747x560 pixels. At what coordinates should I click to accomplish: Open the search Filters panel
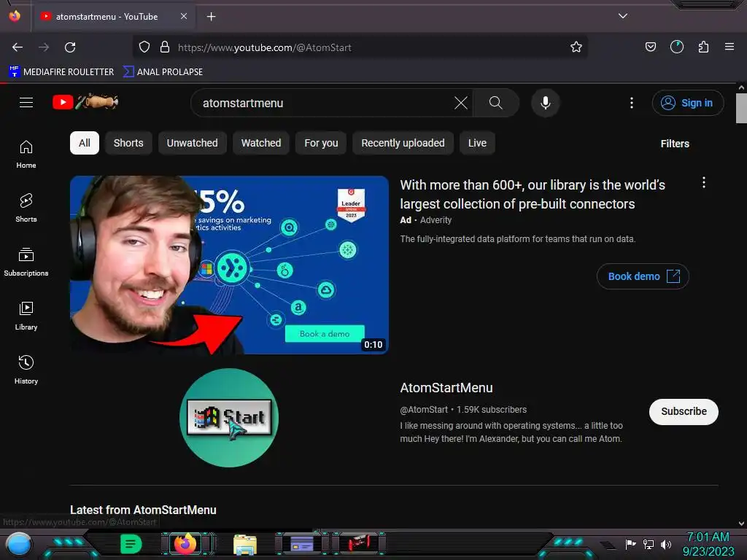click(675, 144)
